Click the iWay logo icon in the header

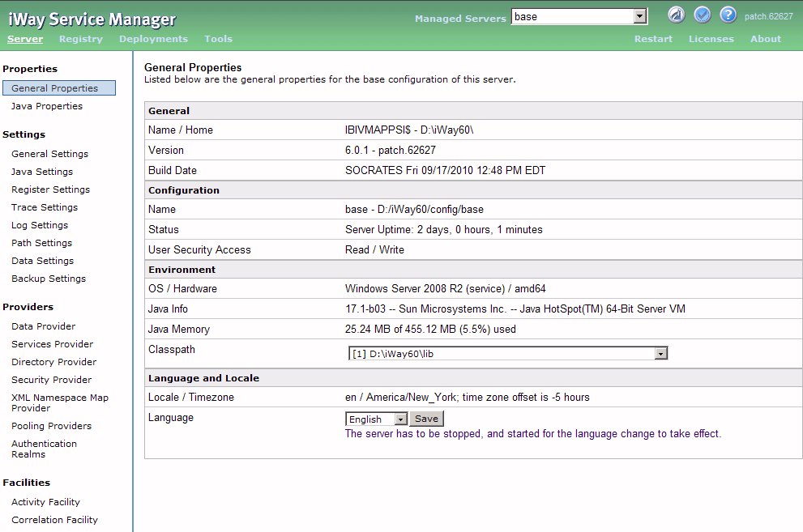tap(676, 15)
